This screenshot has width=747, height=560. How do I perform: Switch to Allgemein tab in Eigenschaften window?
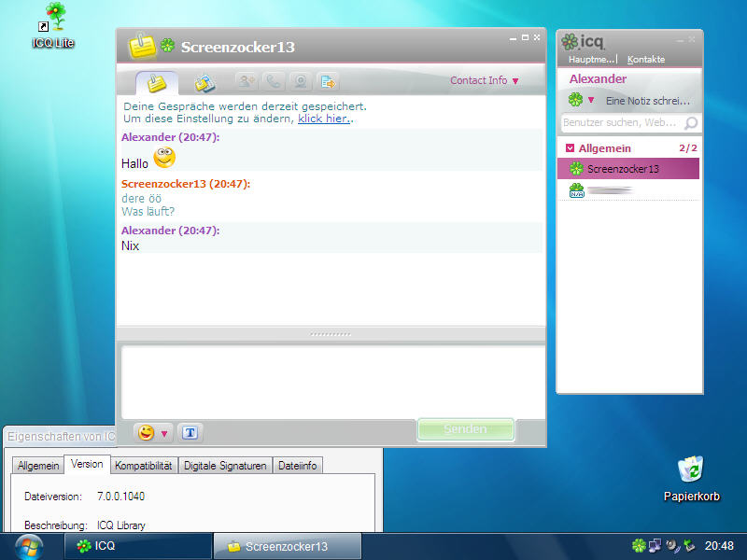(38, 465)
